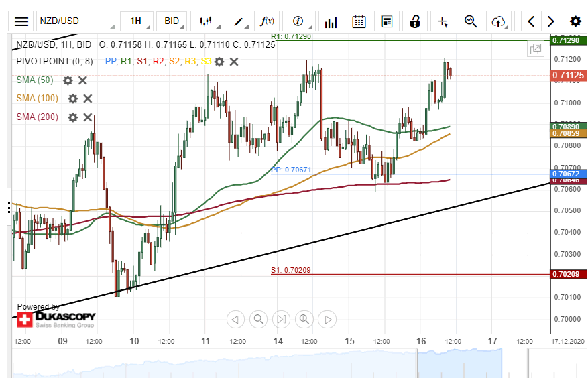Viewport: 588px width, 386px height.
Task: Click the magnifier zoom tool in toolbar
Action: coord(471,21)
